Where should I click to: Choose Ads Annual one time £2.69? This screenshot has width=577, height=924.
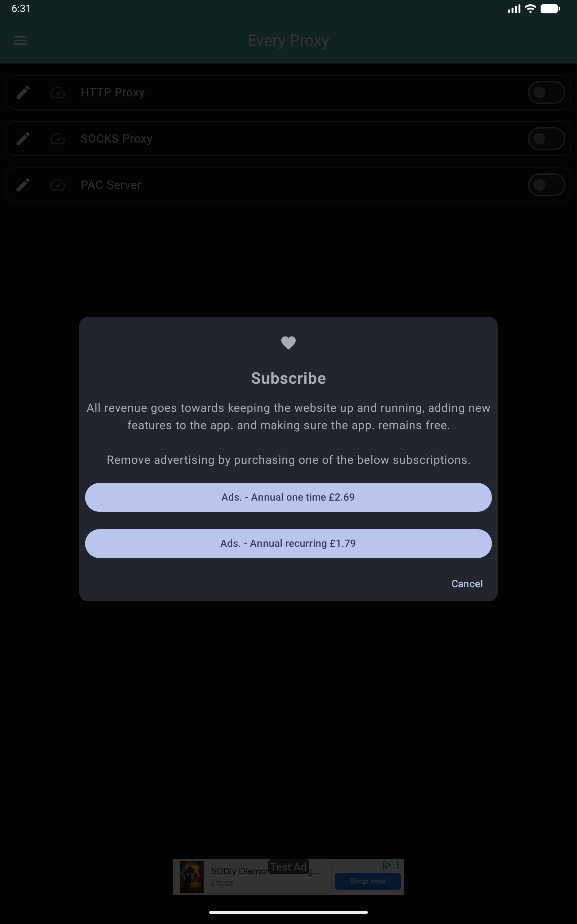[x=288, y=497]
